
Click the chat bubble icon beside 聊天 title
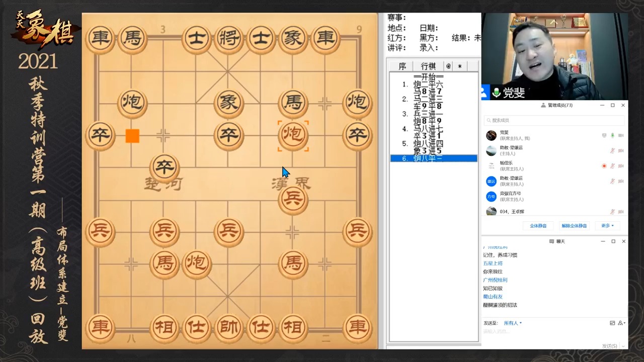click(x=552, y=241)
